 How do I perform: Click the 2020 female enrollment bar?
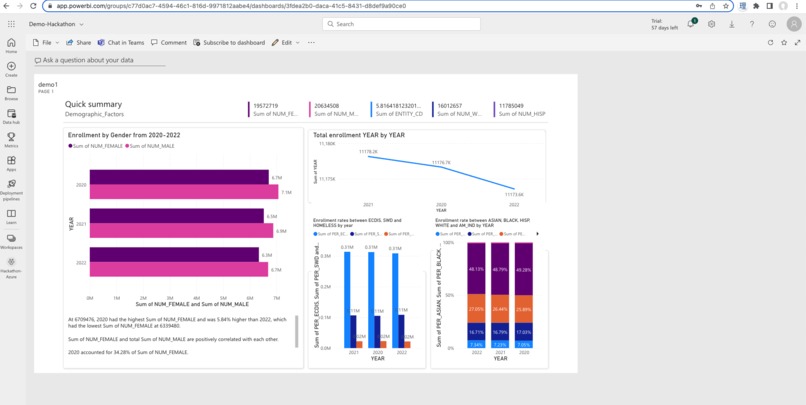pos(179,177)
